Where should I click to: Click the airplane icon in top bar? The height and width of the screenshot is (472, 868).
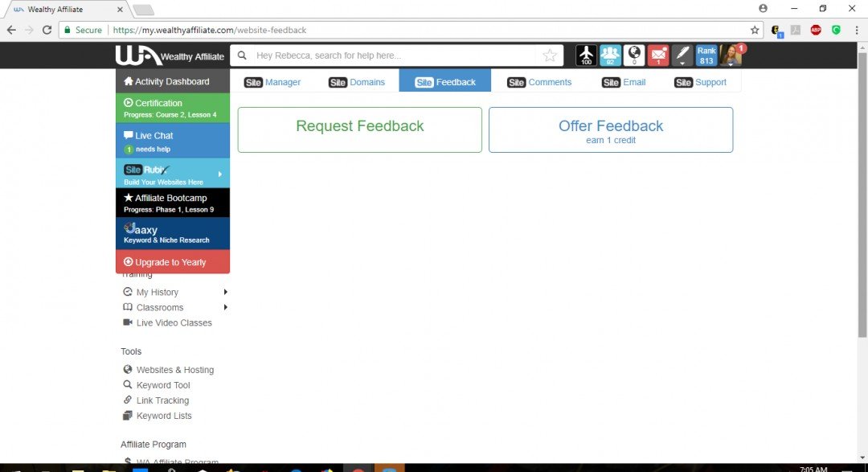click(586, 55)
